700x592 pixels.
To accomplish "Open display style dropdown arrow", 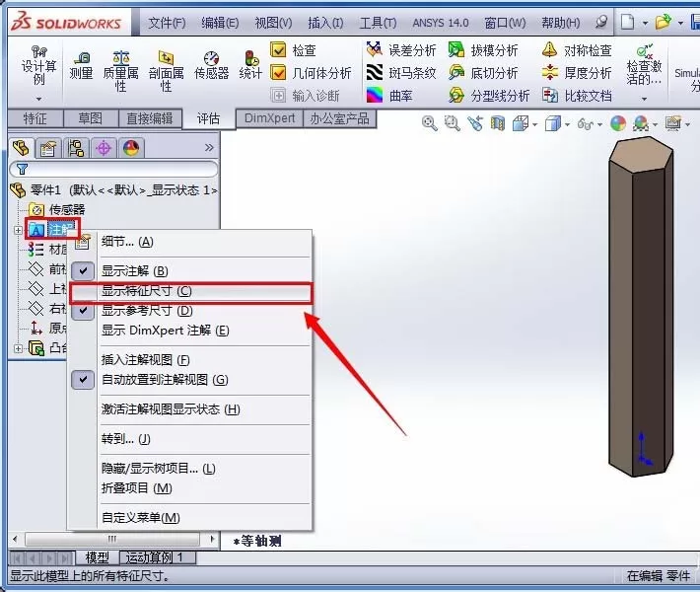I will coord(568,124).
